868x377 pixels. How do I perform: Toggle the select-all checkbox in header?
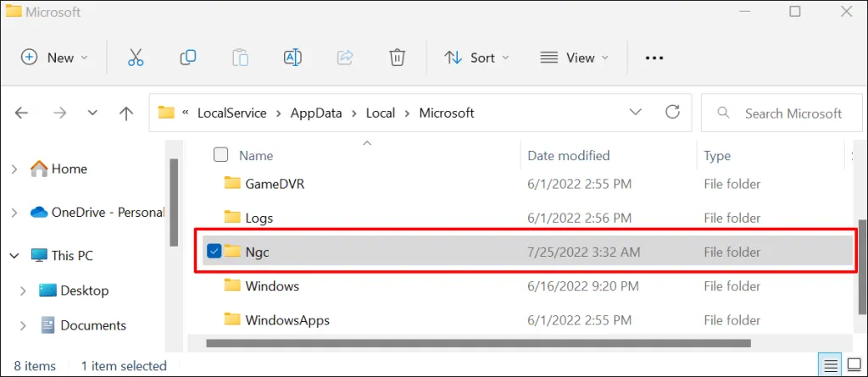[220, 155]
